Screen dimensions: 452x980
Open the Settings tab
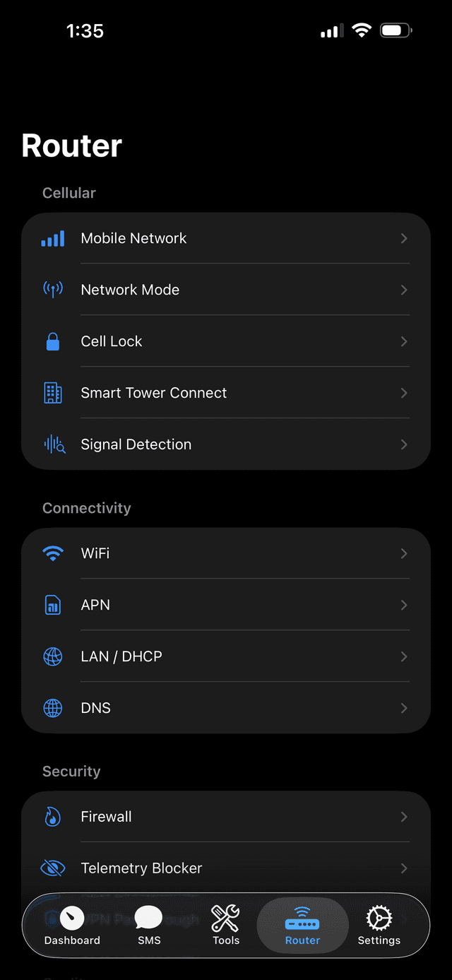(379, 926)
